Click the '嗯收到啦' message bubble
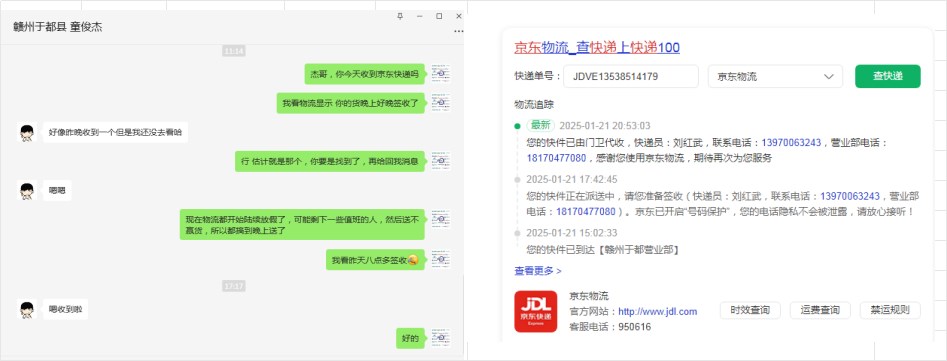Screen dimensions: 947x361 coord(65,310)
